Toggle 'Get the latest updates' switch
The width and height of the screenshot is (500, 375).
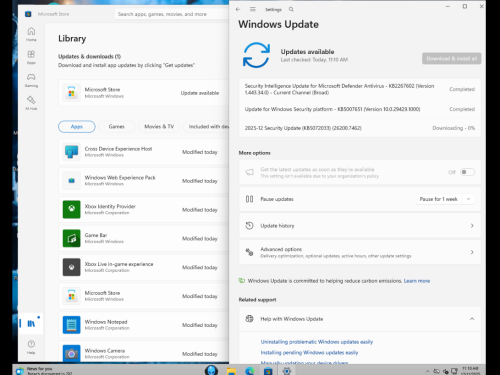click(x=467, y=172)
